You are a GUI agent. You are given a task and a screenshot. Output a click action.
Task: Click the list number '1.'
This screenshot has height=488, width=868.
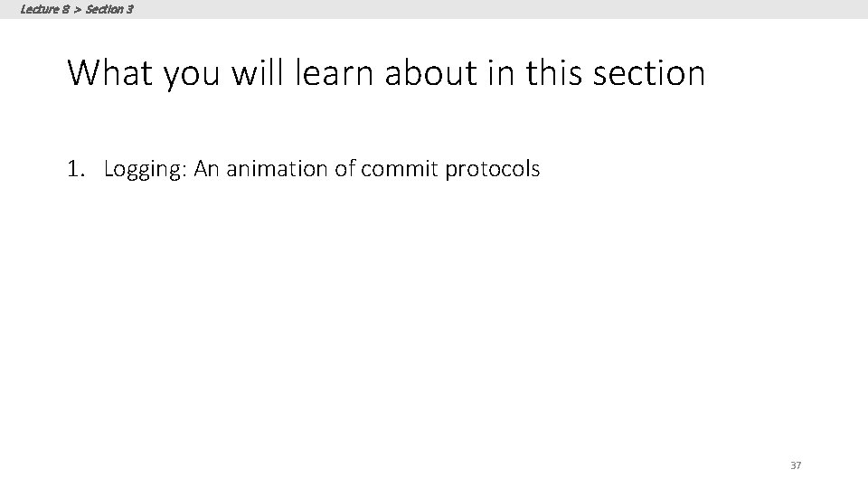click(75, 169)
